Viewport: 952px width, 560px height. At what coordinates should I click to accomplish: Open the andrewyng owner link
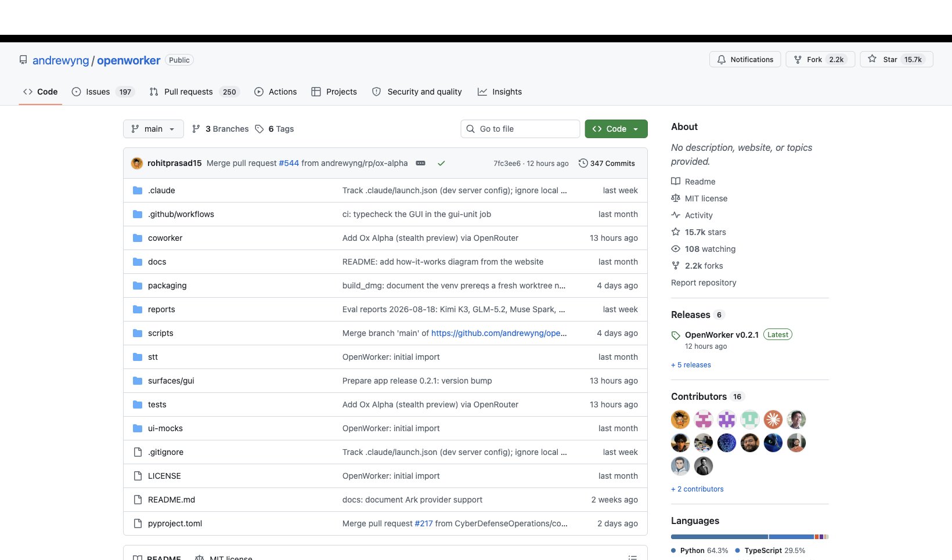[x=61, y=60]
